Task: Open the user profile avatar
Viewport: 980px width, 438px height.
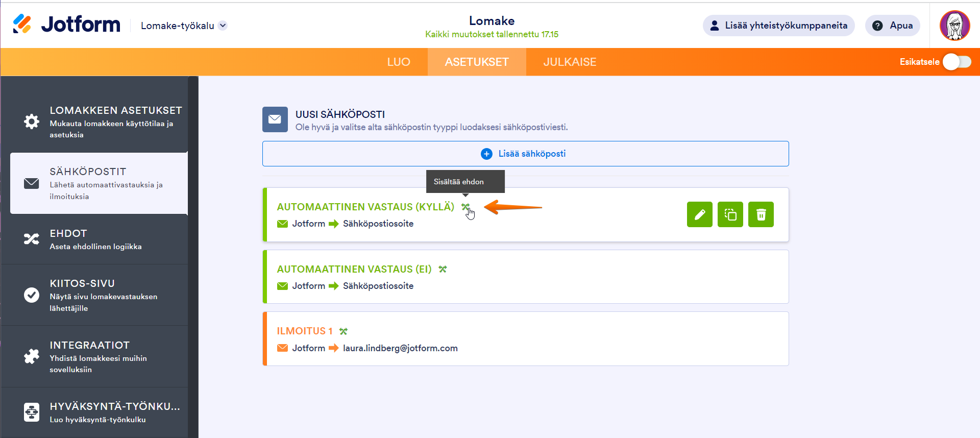Action: coord(954,26)
